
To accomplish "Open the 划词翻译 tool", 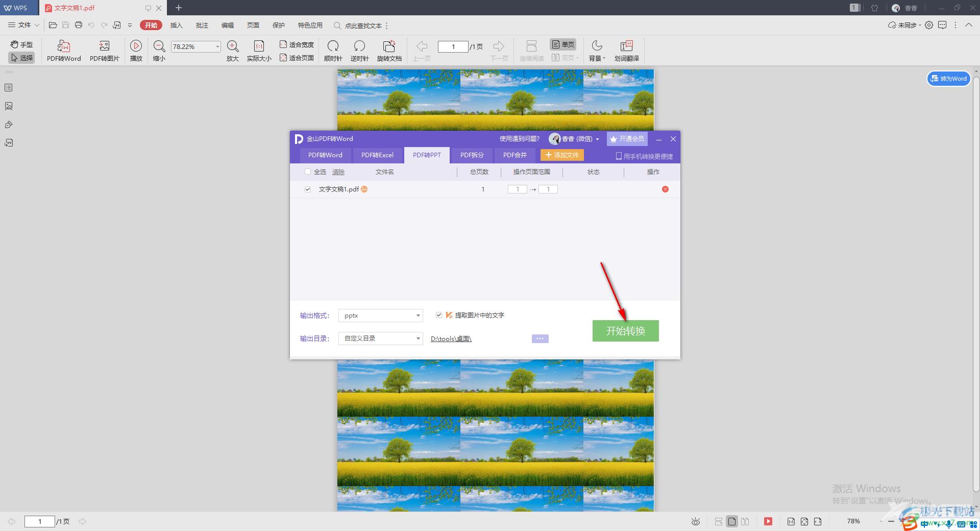I will coord(626,51).
